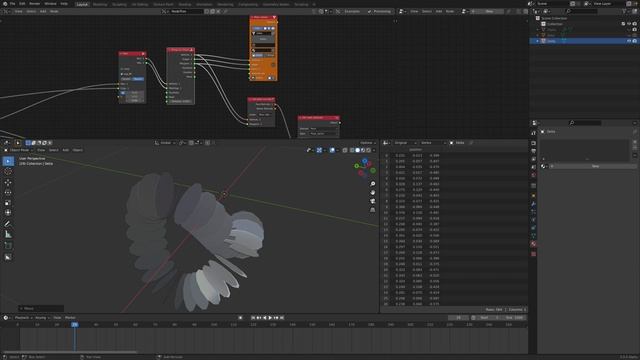640x360 pixels.
Task: Jump to next keyframe in timeline
Action: tap(276, 318)
